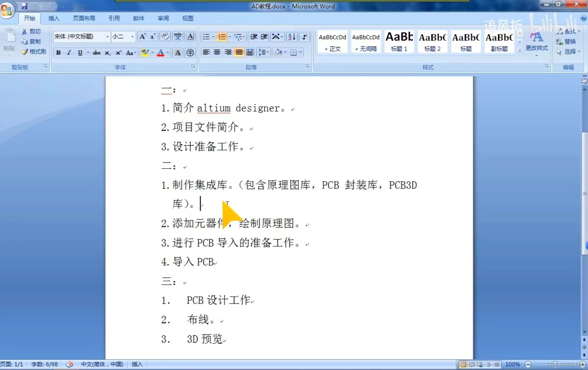Save document via quick access toolbar
The height and width of the screenshot is (370, 588).
click(24, 6)
